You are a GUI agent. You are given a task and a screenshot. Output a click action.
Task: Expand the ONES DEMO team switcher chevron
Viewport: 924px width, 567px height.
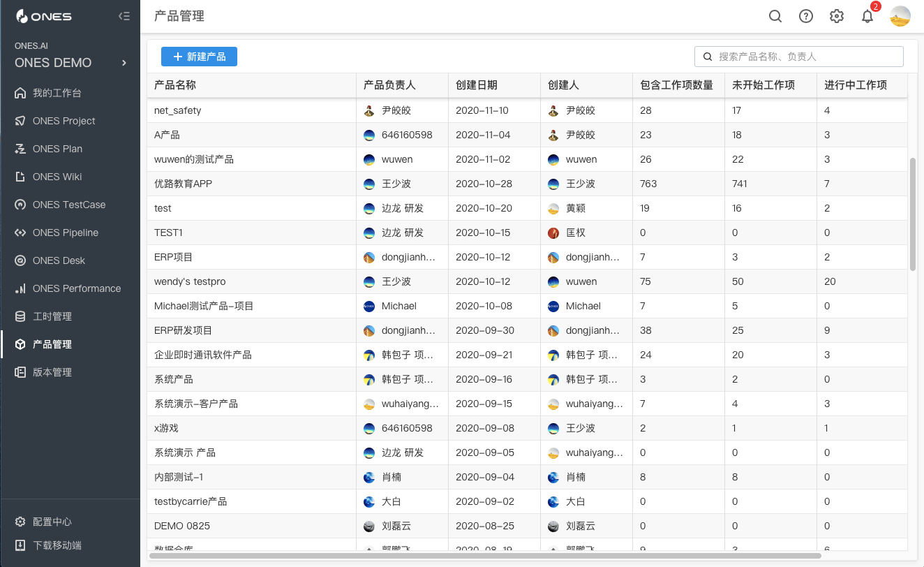point(124,63)
